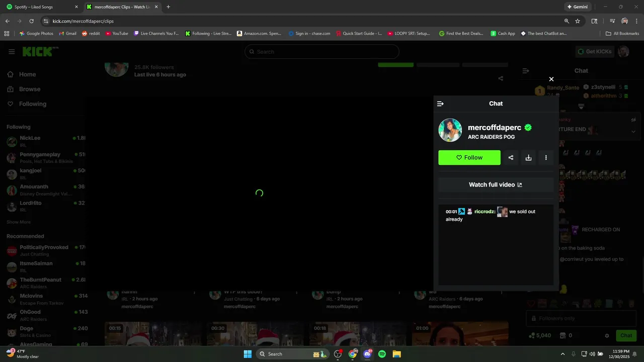The width and height of the screenshot is (644, 362).
Task: Open Spotify from the taskbar
Action: [x=382, y=354]
